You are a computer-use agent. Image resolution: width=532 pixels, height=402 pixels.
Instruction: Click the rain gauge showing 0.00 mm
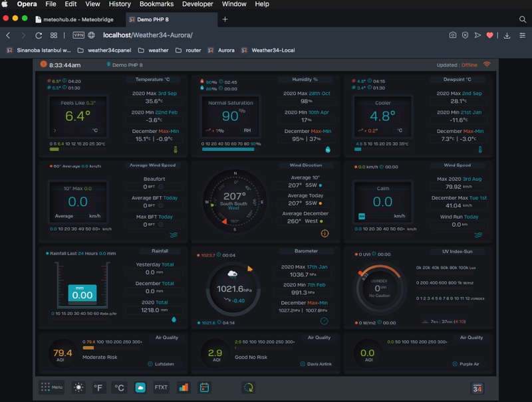pos(82,286)
